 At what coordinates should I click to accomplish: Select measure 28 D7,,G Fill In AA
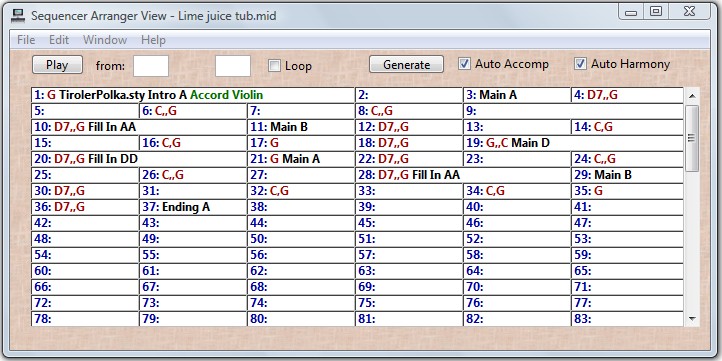(x=463, y=175)
